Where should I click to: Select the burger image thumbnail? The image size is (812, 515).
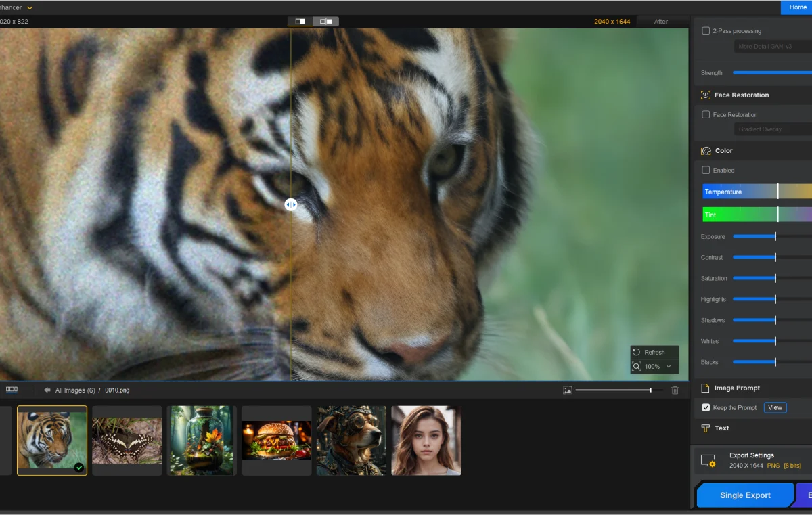pyautogui.click(x=277, y=441)
